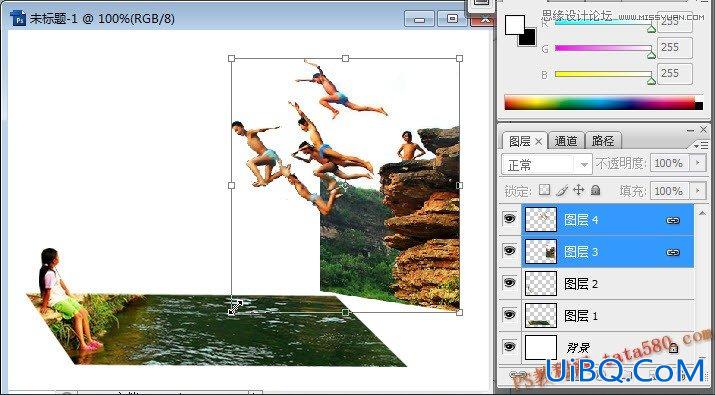
Task: Switch to the 路径 paths tab
Action: (x=603, y=141)
